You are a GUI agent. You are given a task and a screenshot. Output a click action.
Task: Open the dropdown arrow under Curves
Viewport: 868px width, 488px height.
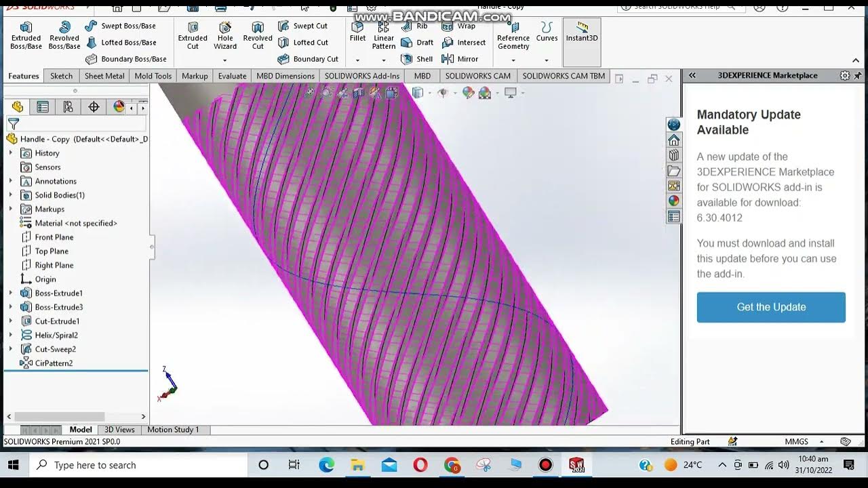pyautogui.click(x=547, y=60)
